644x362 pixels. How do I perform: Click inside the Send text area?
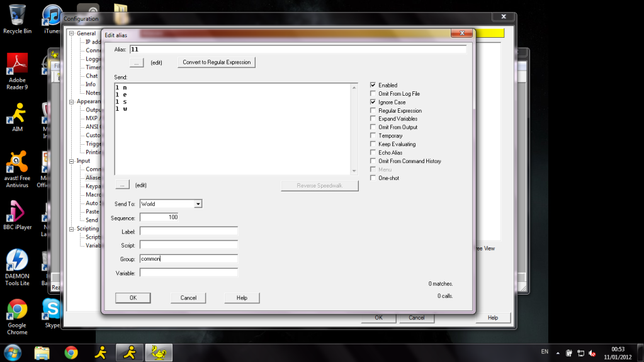pyautogui.click(x=233, y=129)
